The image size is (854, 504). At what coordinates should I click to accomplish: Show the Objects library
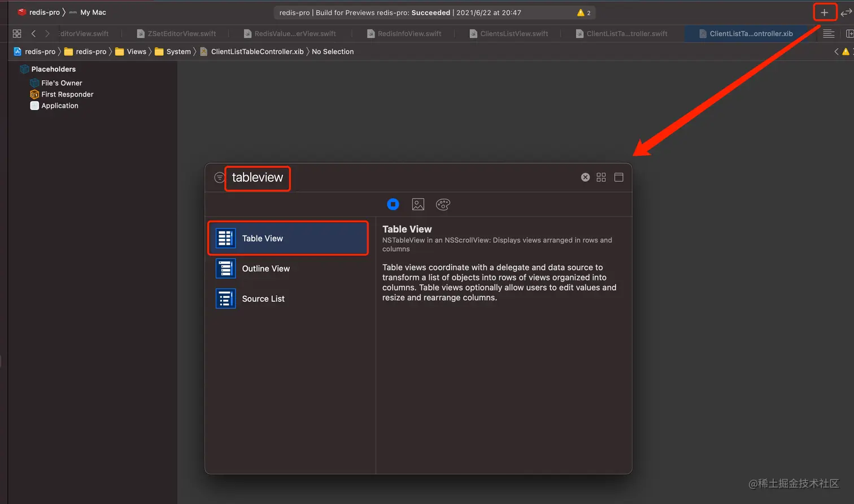pos(393,204)
